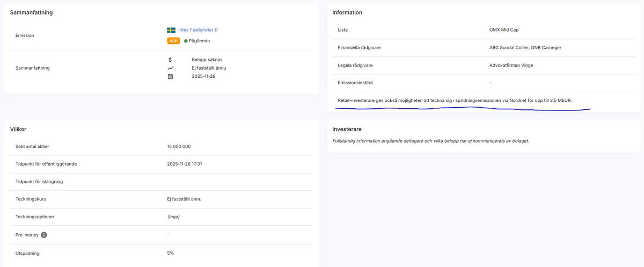The height and width of the screenshot is (267, 644).
Task: Click the Pre-money info icon
Action: [x=44, y=235]
